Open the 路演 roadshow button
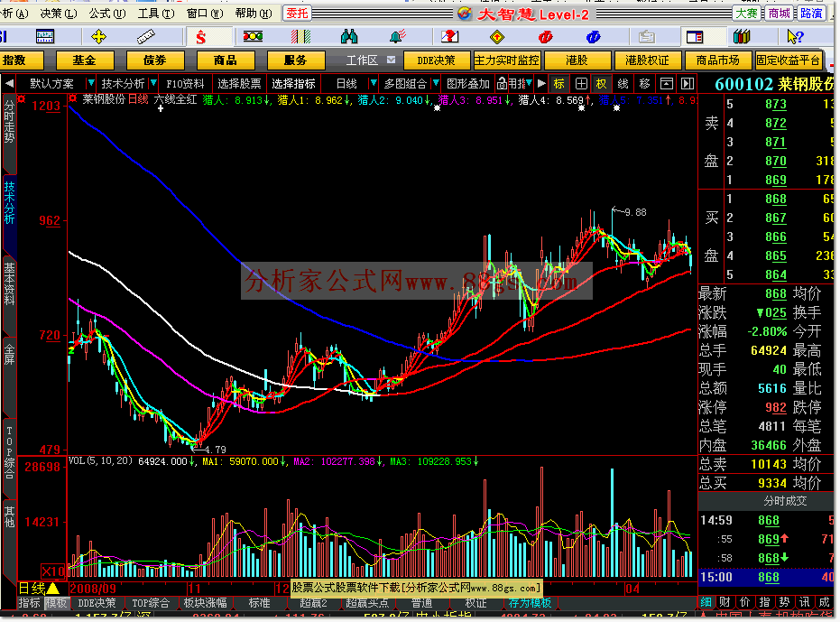Viewport: 840px width, 622px height. pyautogui.click(x=811, y=14)
